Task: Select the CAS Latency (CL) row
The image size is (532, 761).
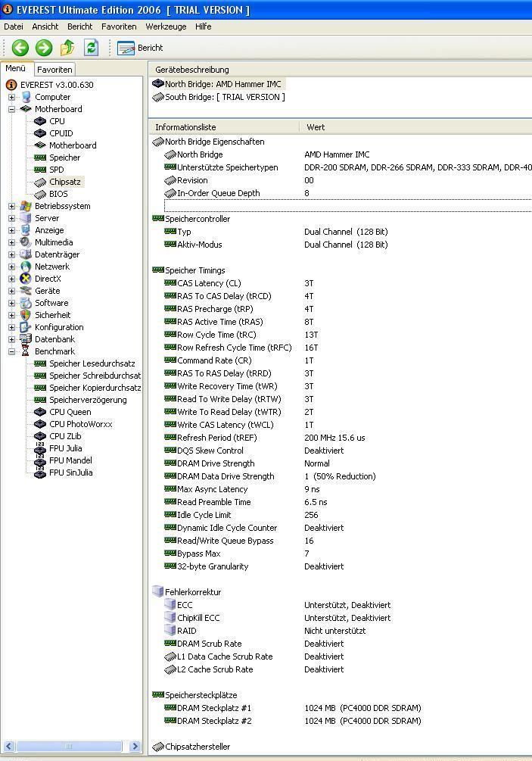Action: point(341,283)
